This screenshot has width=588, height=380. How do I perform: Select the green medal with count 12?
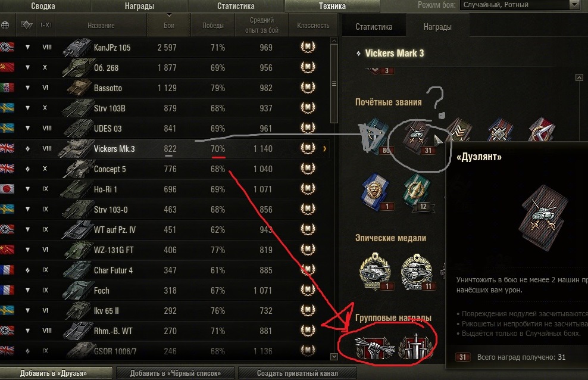tap(417, 192)
